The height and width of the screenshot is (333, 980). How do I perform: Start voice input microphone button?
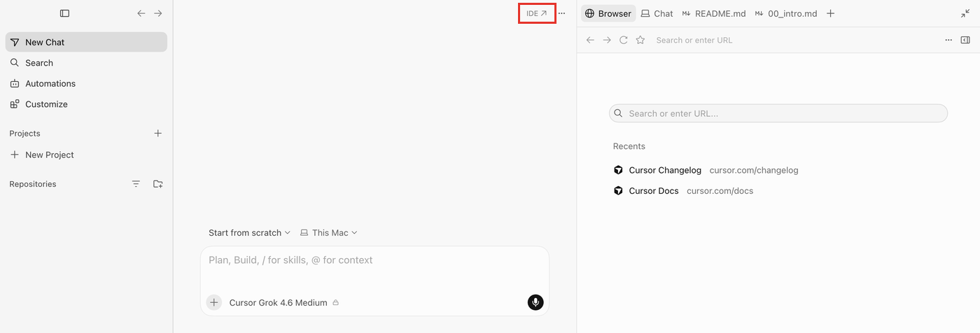click(x=535, y=302)
